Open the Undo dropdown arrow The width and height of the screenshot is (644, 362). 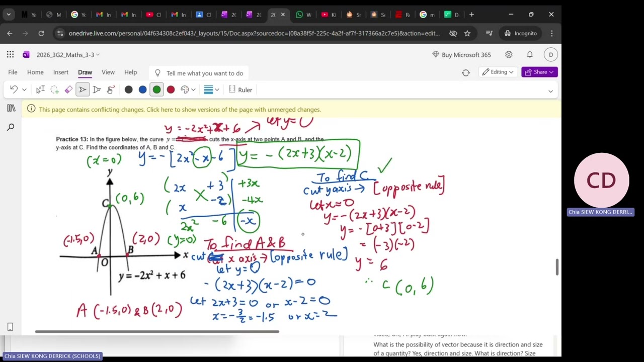24,90
